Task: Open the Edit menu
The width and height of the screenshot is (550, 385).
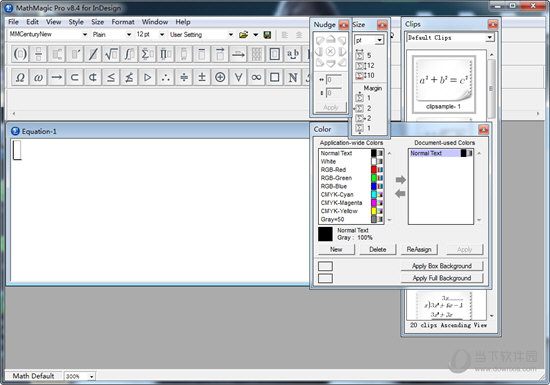Action: pos(32,22)
